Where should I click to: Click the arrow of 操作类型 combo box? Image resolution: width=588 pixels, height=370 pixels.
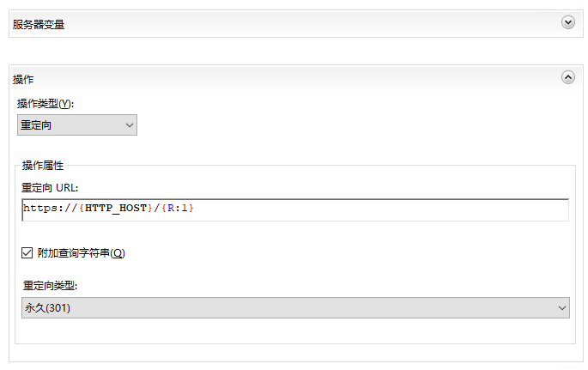[130, 125]
